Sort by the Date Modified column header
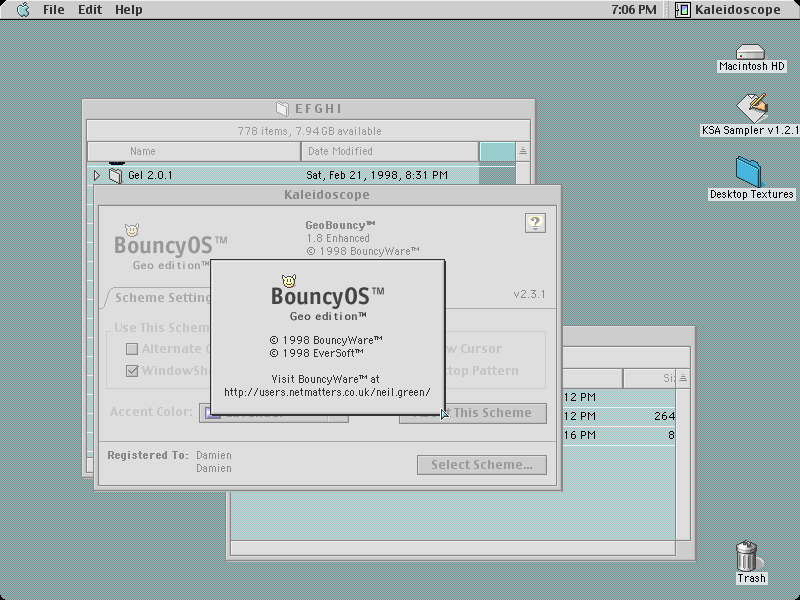The width and height of the screenshot is (800, 600). coord(390,152)
